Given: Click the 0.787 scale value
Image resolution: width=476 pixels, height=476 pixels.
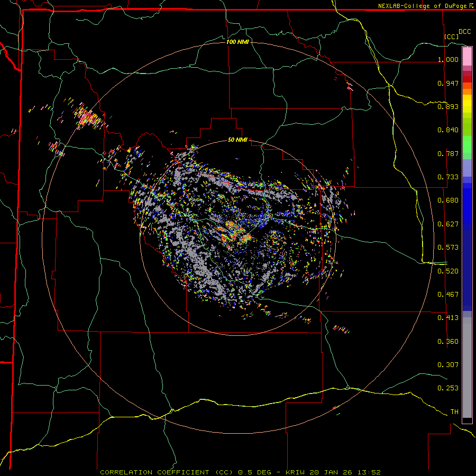Looking at the screenshot, I should pyautogui.click(x=448, y=153).
